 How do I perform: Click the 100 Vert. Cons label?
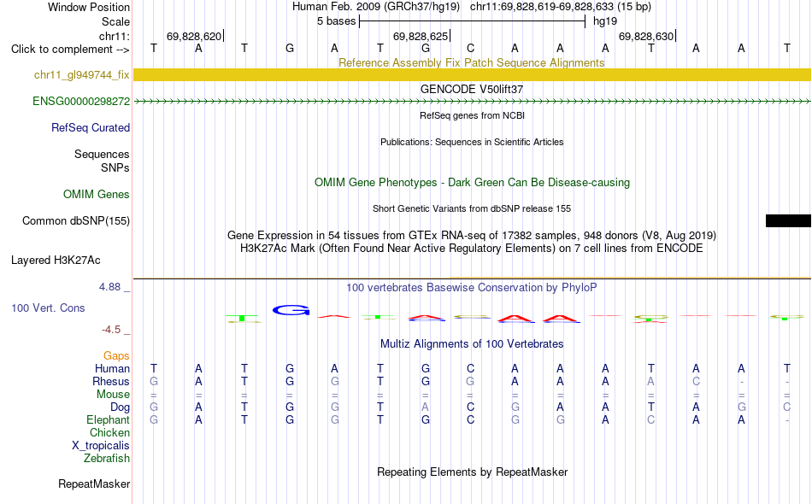(48, 308)
